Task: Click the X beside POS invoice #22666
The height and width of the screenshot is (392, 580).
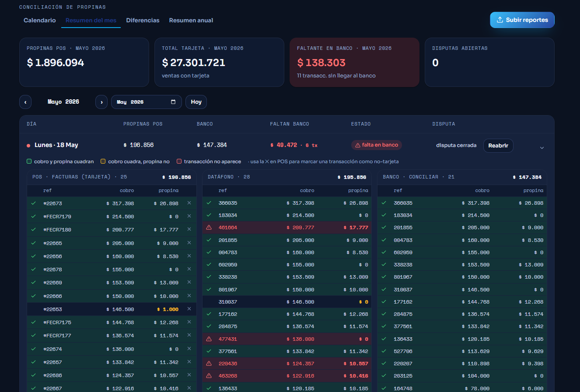Action: pyautogui.click(x=189, y=296)
